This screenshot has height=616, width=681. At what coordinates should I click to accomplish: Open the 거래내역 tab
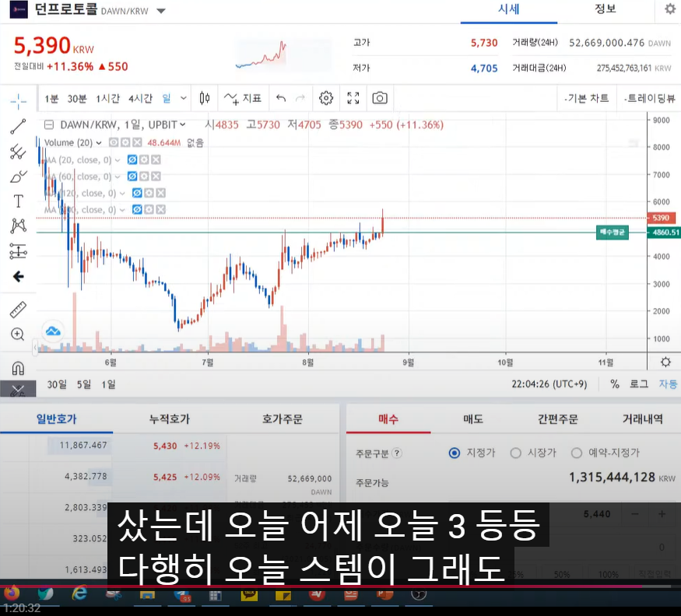(x=642, y=419)
